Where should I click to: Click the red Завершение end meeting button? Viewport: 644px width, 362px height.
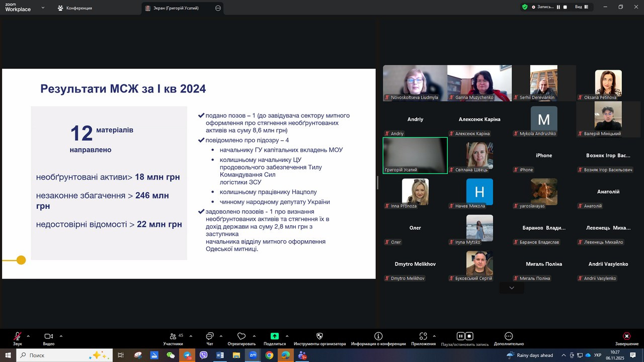coord(626,338)
